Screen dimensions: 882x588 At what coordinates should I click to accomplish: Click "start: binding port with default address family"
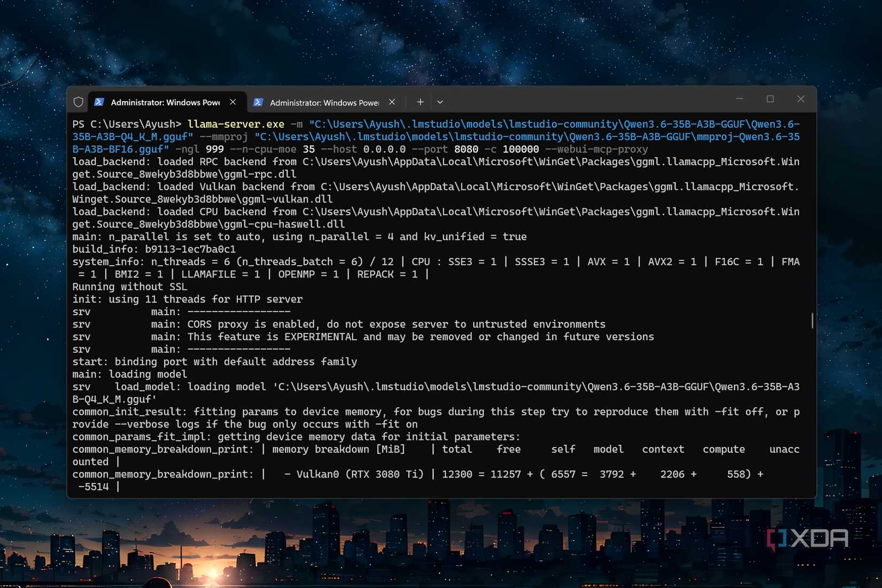[x=215, y=362]
